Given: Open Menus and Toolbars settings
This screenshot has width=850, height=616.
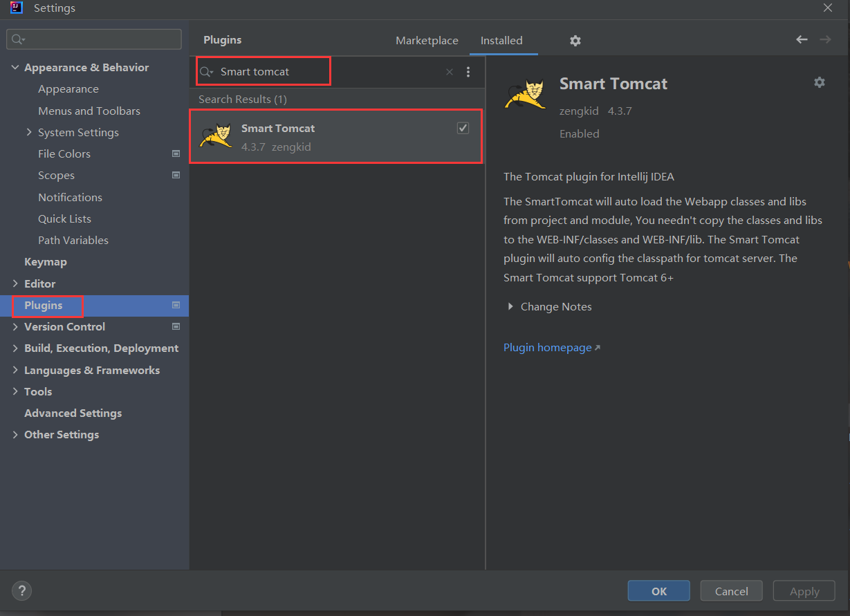Looking at the screenshot, I should pyautogui.click(x=89, y=111).
